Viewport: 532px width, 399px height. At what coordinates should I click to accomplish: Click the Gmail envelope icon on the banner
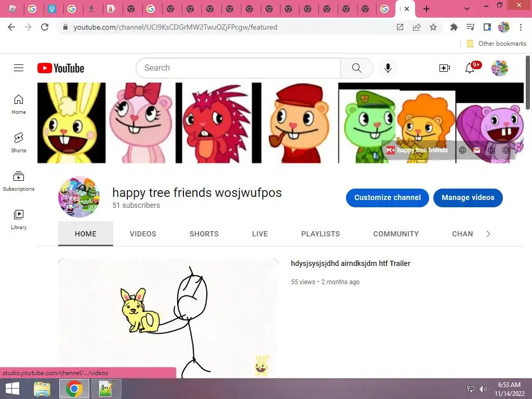tap(477, 150)
